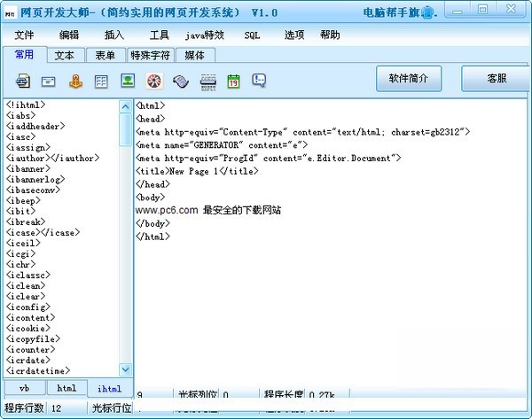The width and height of the screenshot is (532, 419).
Task: Switch to the 特殊字符 tab
Action: (x=149, y=55)
